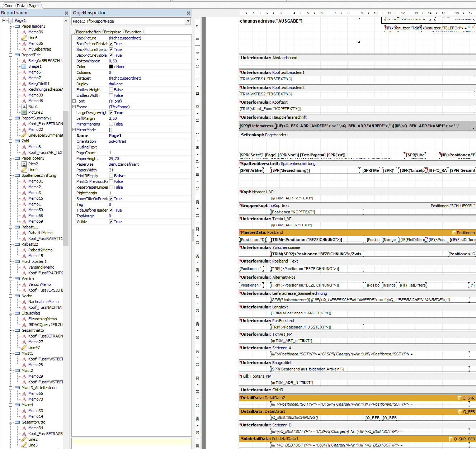This screenshot has width=476, height=449.
Task: Close the Reportbaum panel
Action: point(66,13)
